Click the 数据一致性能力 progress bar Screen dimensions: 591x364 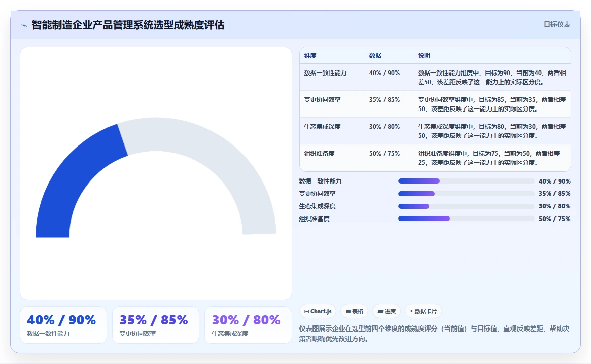(x=466, y=181)
